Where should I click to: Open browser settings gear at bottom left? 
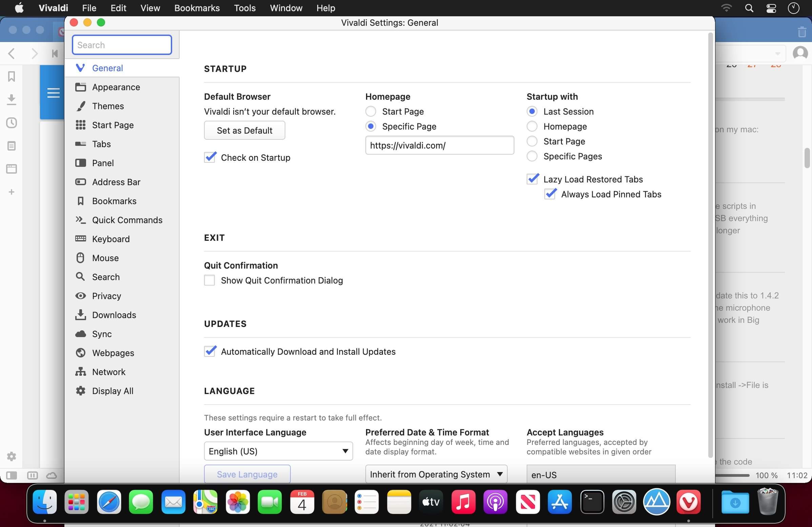pos(12,456)
